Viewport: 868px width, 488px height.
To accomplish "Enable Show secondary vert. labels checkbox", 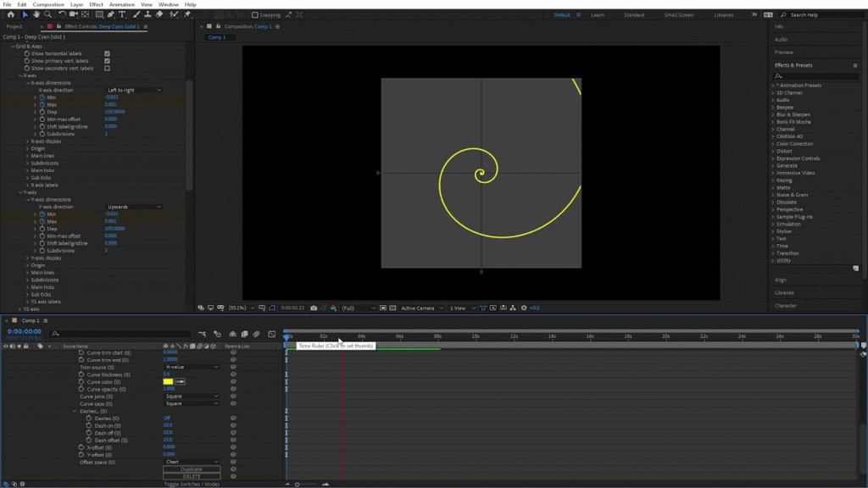I will (107, 68).
